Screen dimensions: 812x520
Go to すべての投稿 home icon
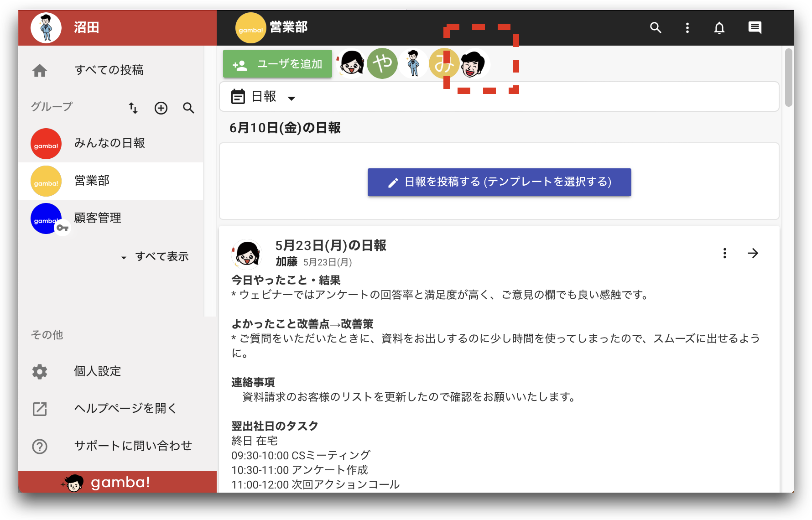point(40,70)
